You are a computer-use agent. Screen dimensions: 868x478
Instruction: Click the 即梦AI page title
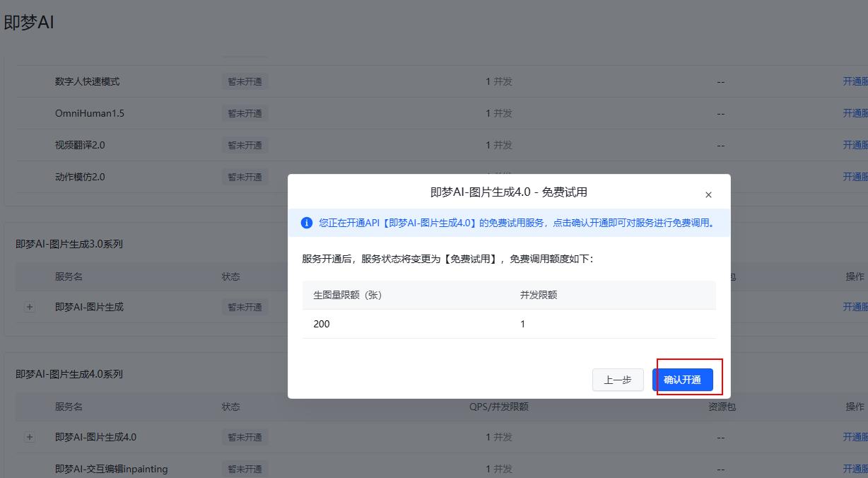pyautogui.click(x=29, y=23)
